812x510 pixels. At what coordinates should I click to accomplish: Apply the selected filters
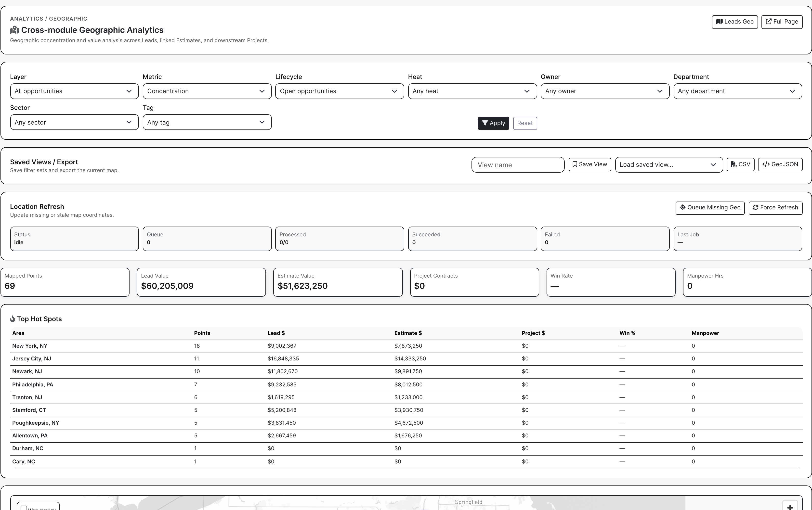click(493, 123)
